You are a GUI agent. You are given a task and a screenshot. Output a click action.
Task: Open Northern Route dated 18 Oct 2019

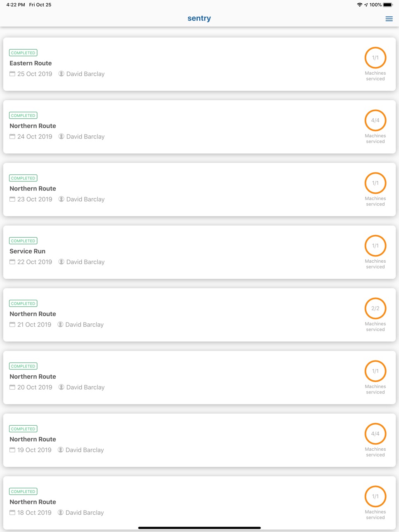click(199, 503)
